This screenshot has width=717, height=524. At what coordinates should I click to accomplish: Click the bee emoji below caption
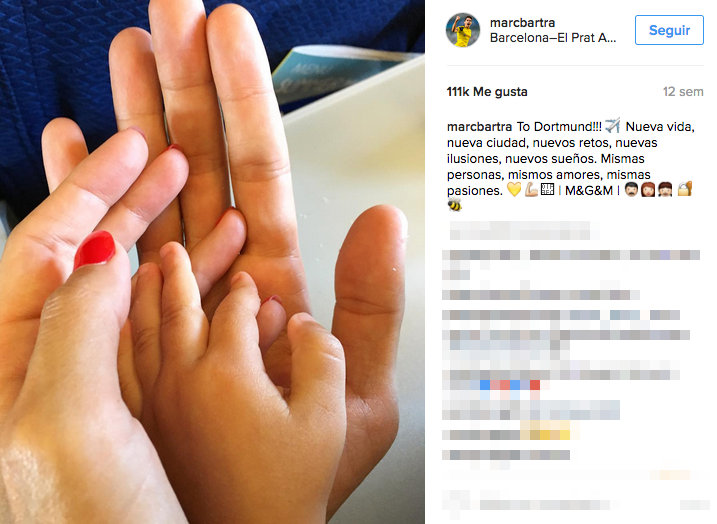[454, 206]
